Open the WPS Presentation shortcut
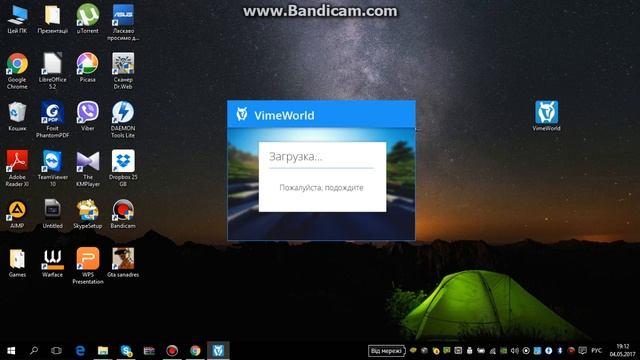 [88, 266]
